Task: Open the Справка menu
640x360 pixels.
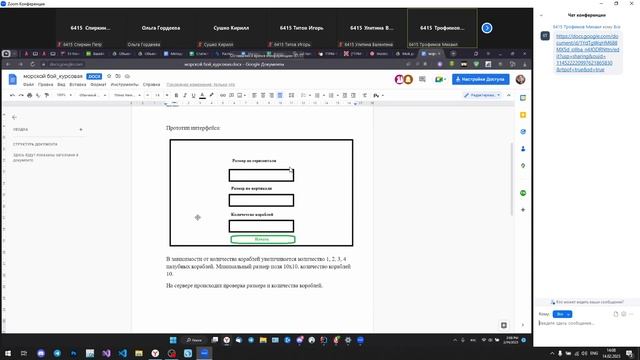Action: (151, 84)
